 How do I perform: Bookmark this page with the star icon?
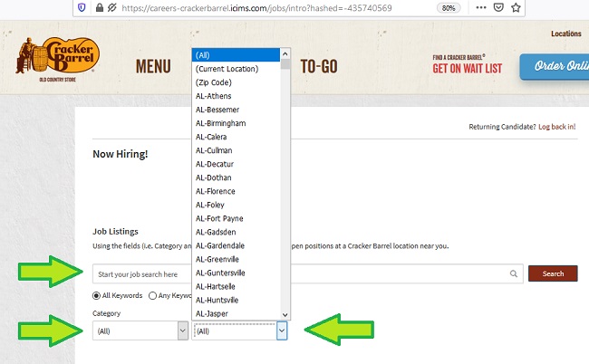click(516, 7)
